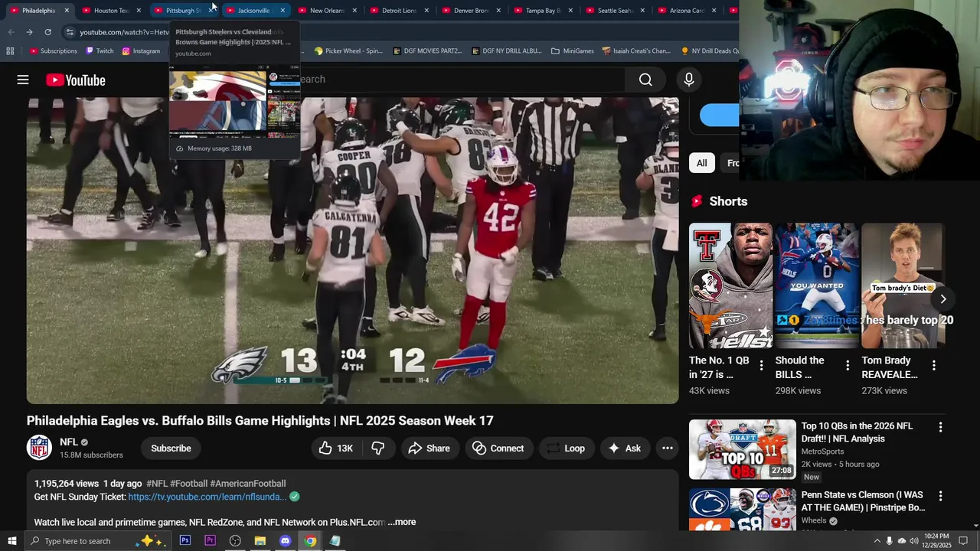Open the Subscriptions bookmark
The height and width of the screenshot is (551, 980).
tap(54, 51)
